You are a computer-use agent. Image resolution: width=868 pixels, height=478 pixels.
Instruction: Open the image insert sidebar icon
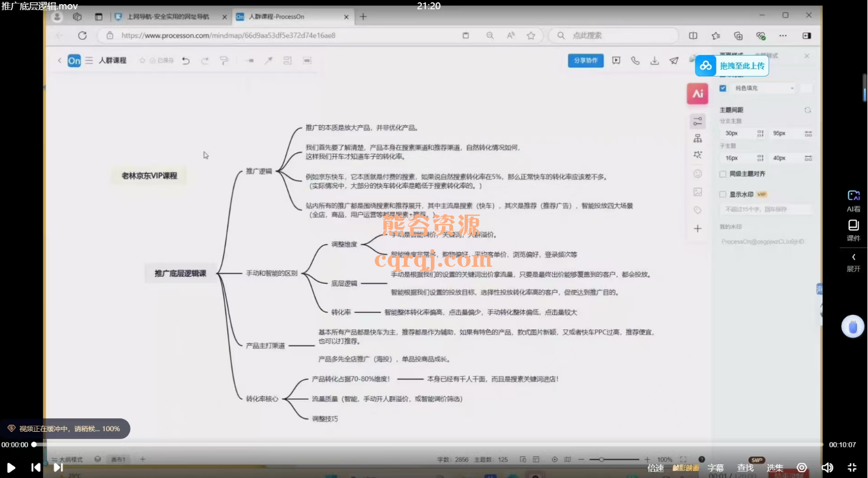pyautogui.click(x=698, y=191)
